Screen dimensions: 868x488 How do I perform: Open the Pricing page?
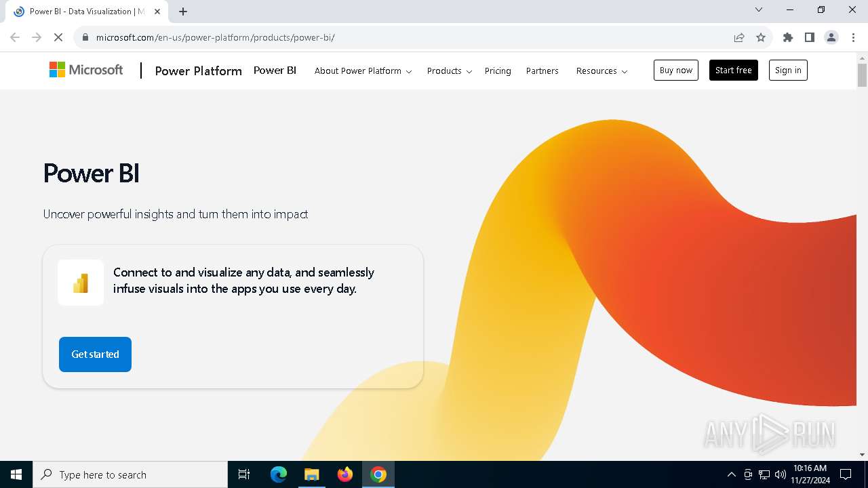(498, 70)
